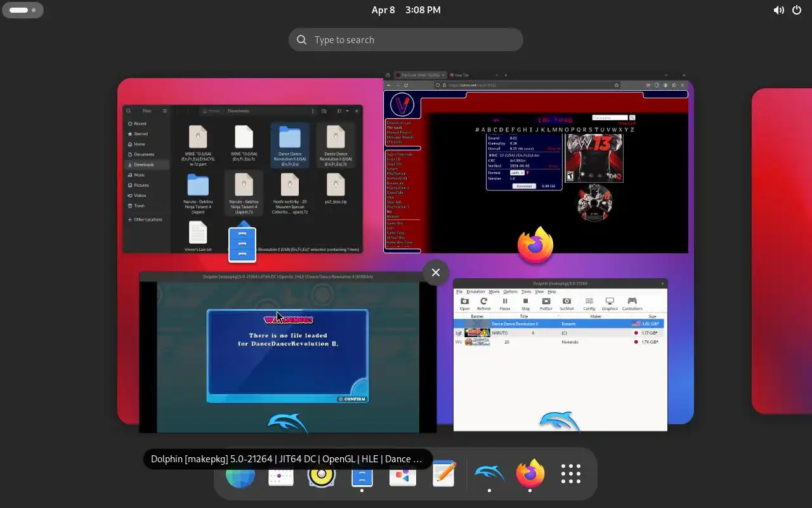Select the Hoshi no Kirby .7z archive
The height and width of the screenshot is (508, 812).
[290, 194]
